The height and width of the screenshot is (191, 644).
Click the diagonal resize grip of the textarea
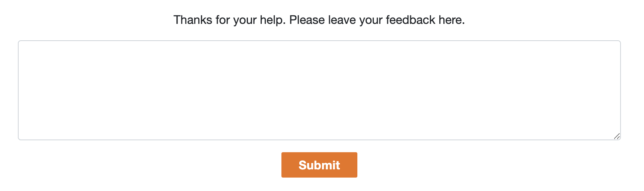(617, 136)
